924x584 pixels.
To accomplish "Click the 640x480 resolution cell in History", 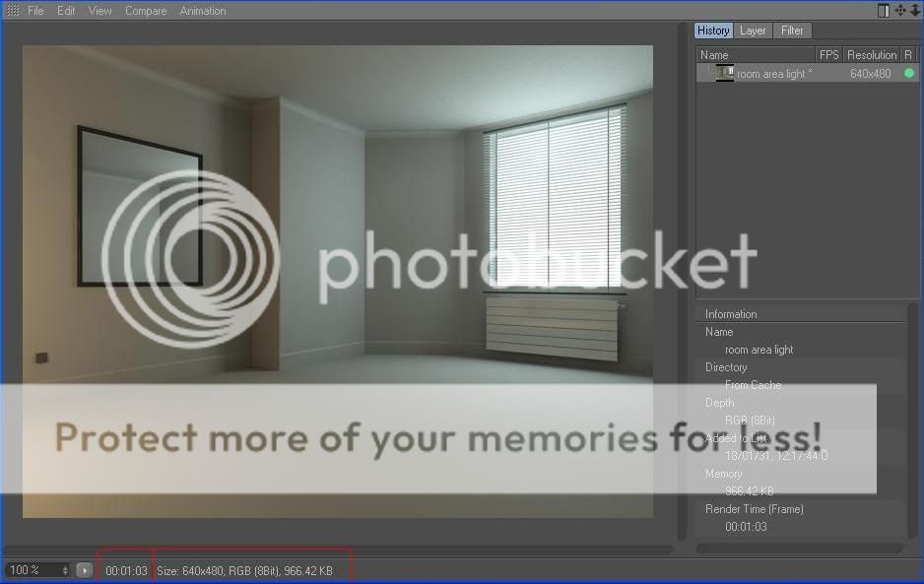I will pyautogui.click(x=871, y=74).
